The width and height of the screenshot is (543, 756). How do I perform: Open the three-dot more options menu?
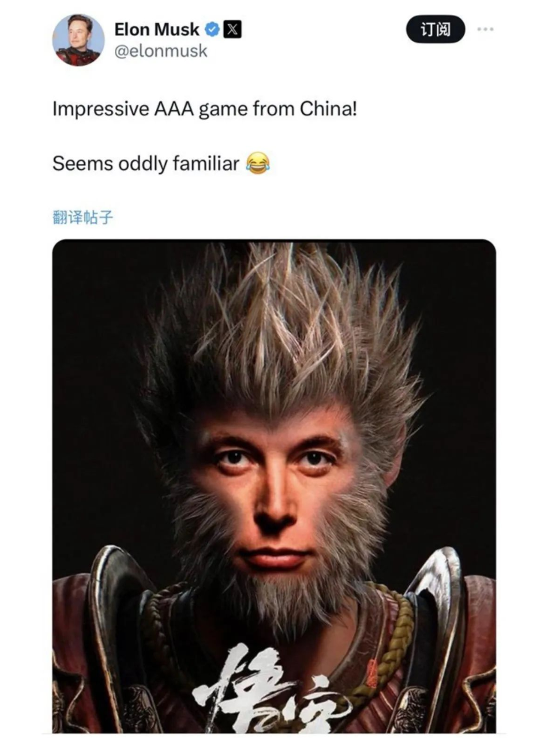coord(485,29)
